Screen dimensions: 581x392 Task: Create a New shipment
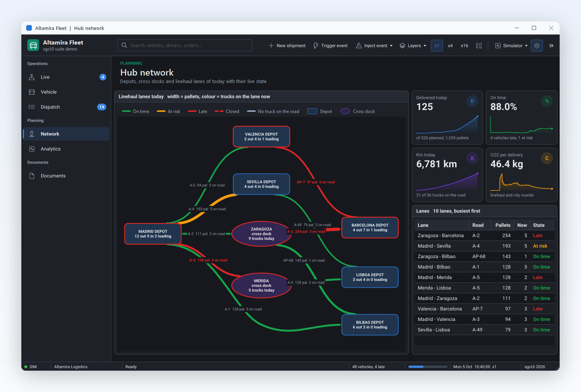(287, 46)
